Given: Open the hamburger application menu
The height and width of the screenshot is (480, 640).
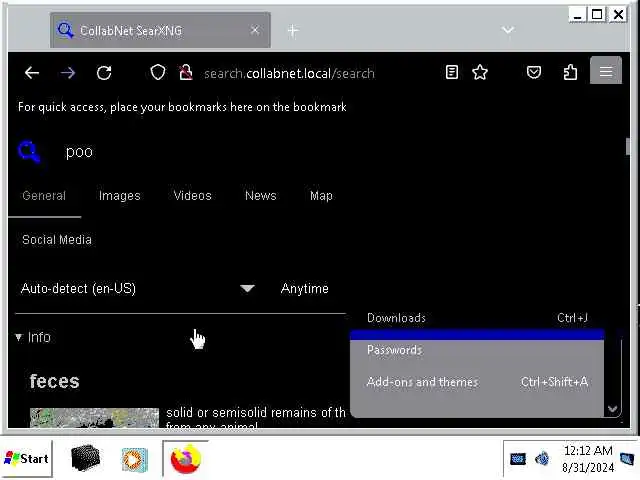Looking at the screenshot, I should (606, 72).
